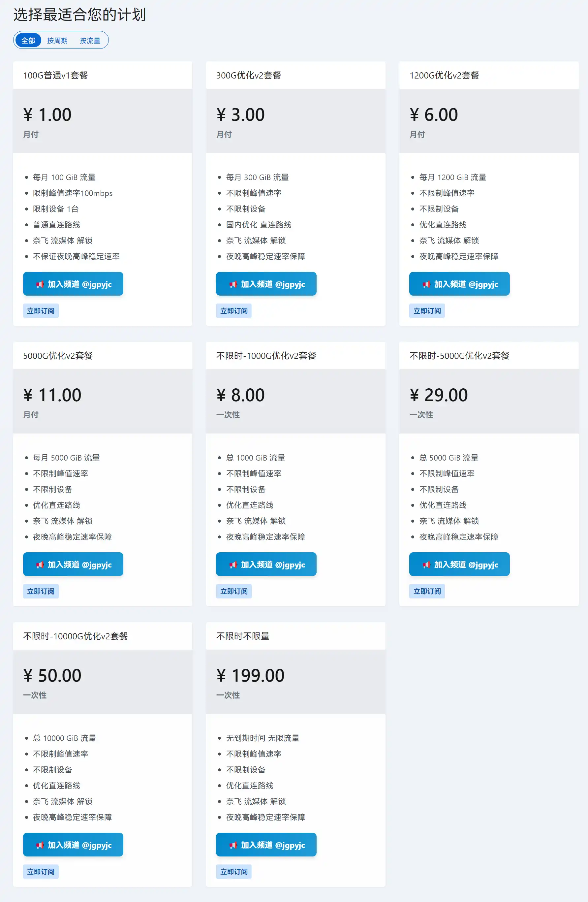Click megaphone icon in 不限时-10000G优化v2套餐 card
This screenshot has height=902, width=588.
40,845
